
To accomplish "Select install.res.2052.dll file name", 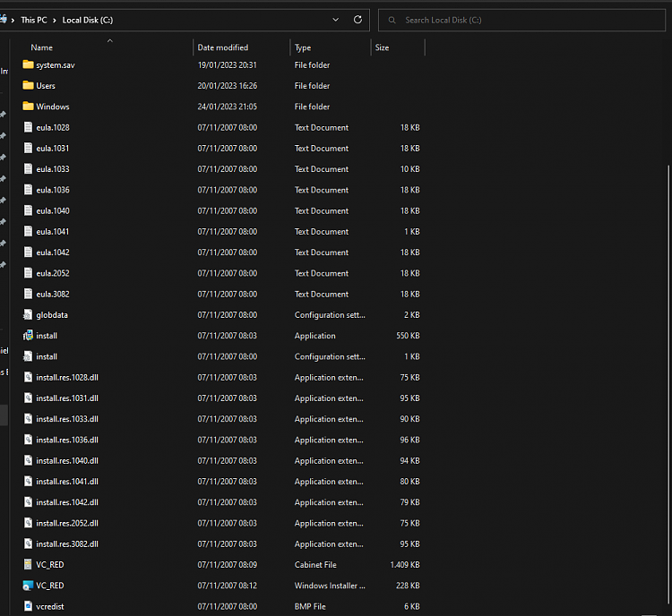I will click(67, 523).
